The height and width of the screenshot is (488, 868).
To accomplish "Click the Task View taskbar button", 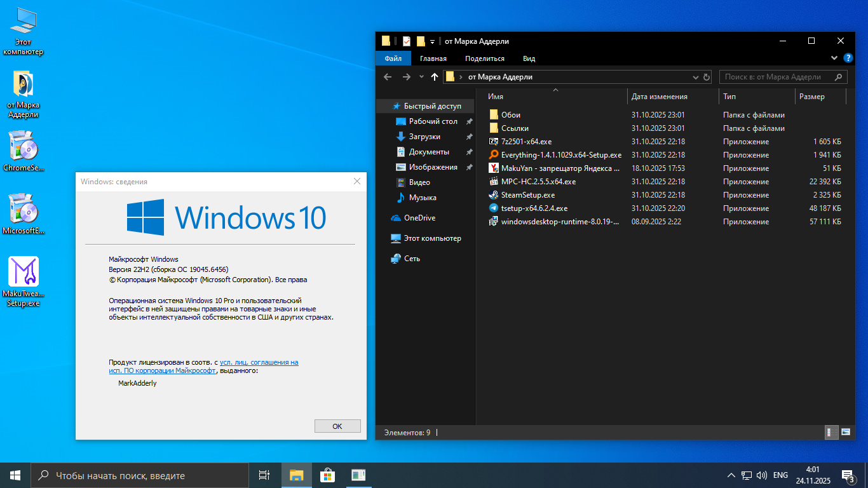I will [x=264, y=475].
